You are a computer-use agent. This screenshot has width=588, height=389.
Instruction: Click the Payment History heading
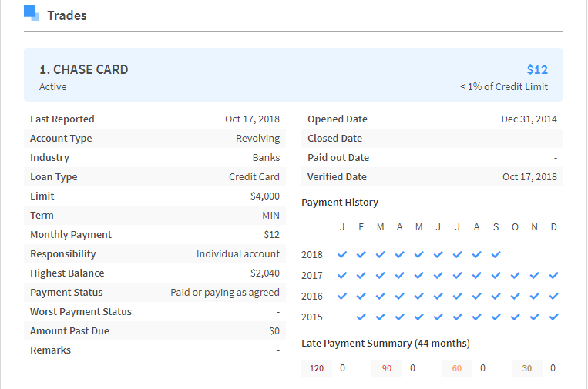coord(340,203)
